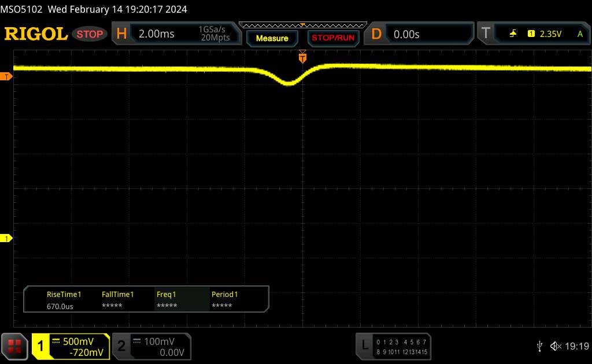Click the MSO5102 model label
This screenshot has width=592, height=364.
coord(21,9)
